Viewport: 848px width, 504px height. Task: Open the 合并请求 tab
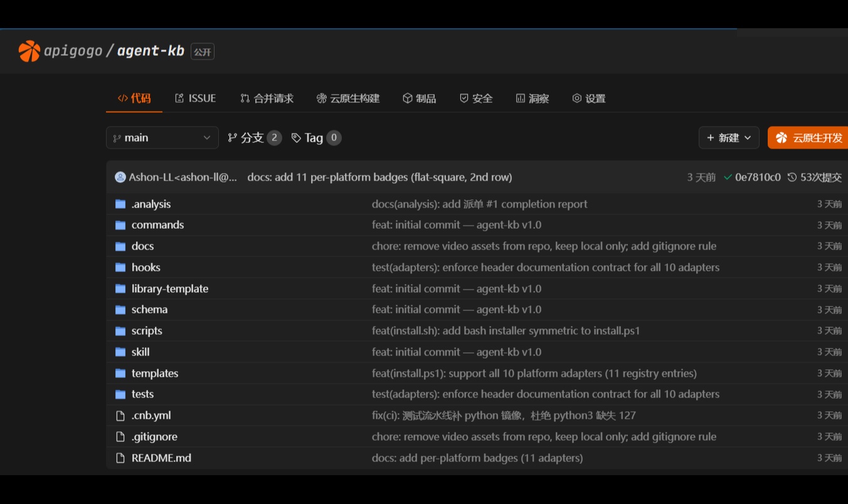click(267, 98)
